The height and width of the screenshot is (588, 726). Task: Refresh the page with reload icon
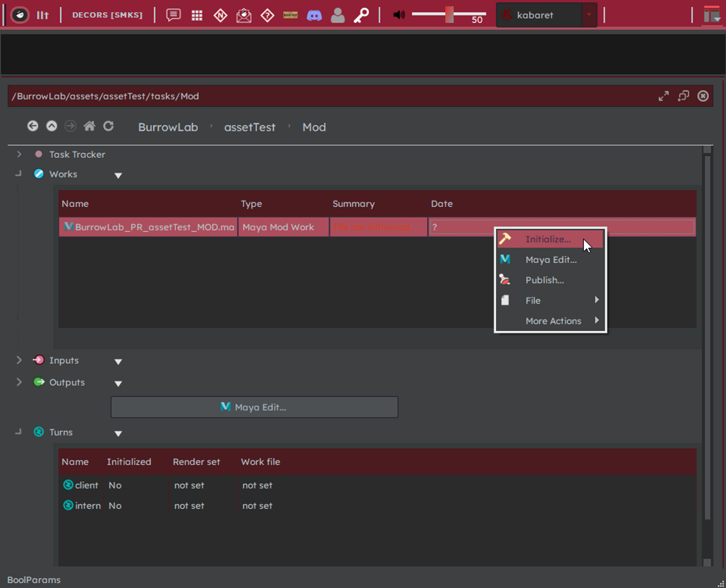109,126
